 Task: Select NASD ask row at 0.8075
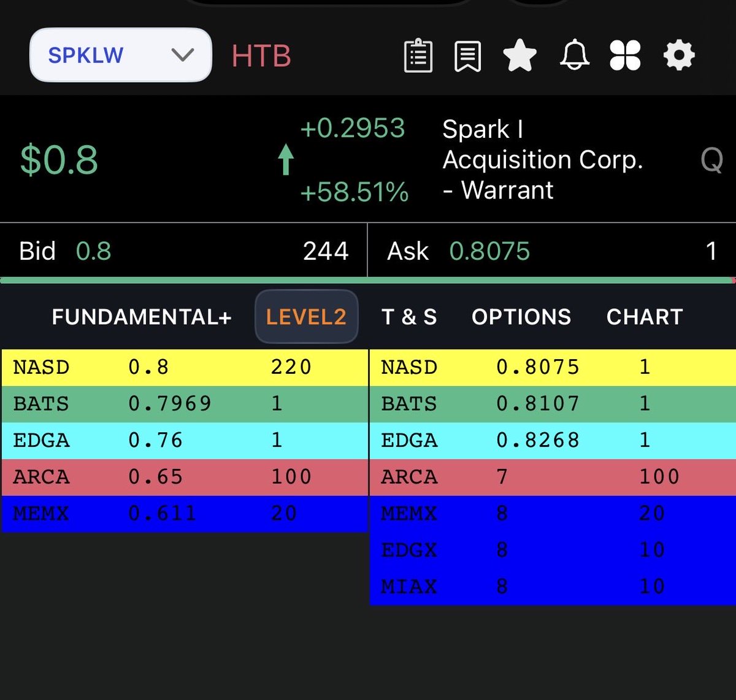[553, 367]
